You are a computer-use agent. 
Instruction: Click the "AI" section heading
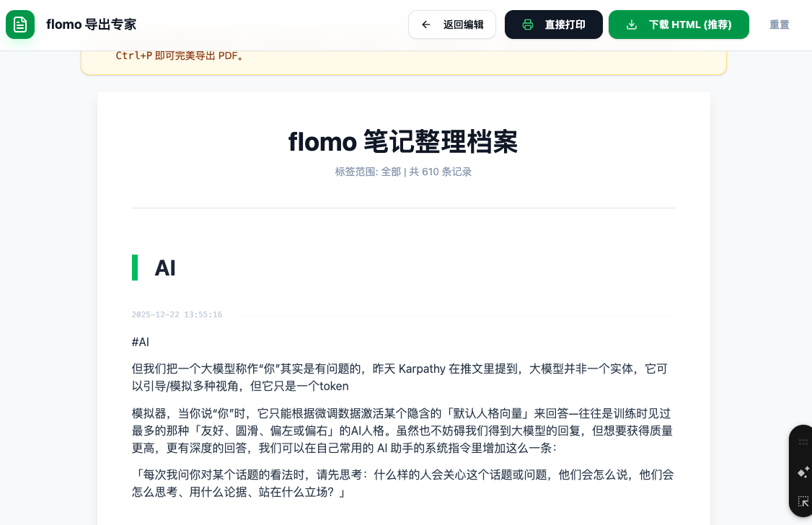[165, 268]
